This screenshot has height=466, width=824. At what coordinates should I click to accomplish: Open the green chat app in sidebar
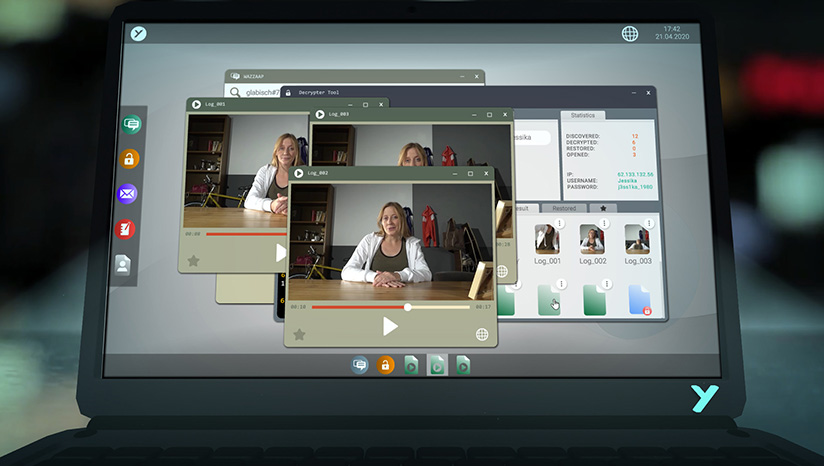tap(129, 125)
